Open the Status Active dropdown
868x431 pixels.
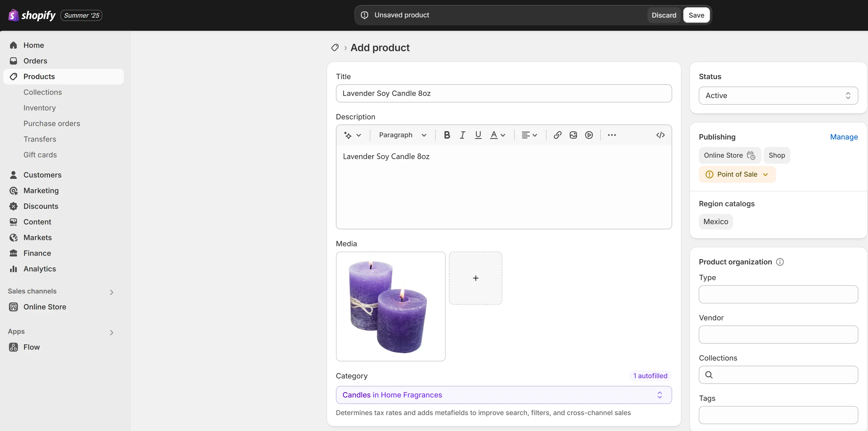[778, 95]
